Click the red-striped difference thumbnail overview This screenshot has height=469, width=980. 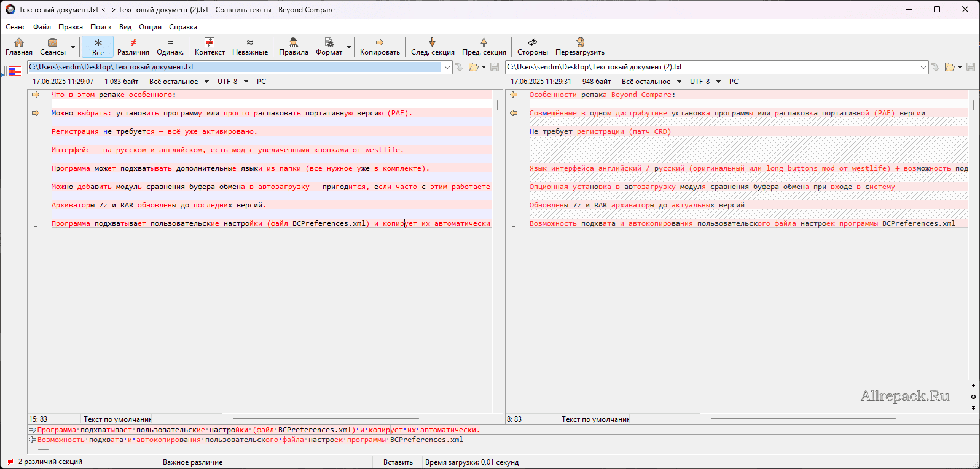pos(13,71)
